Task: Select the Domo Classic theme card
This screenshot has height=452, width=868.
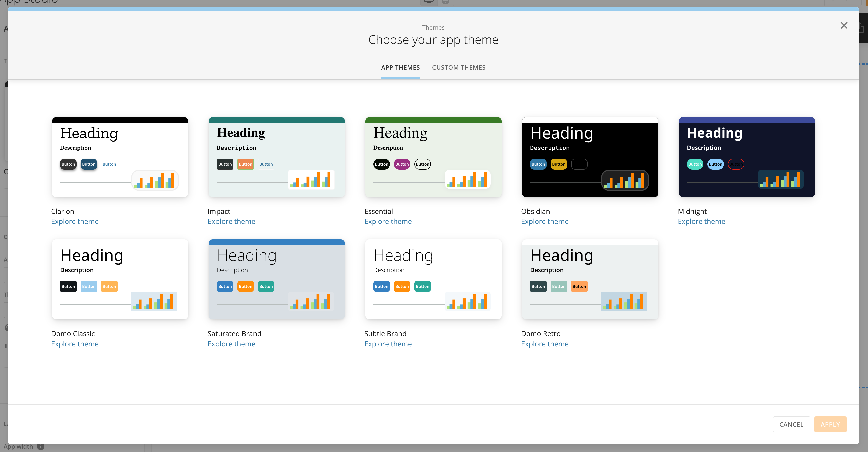Action: [x=120, y=279]
